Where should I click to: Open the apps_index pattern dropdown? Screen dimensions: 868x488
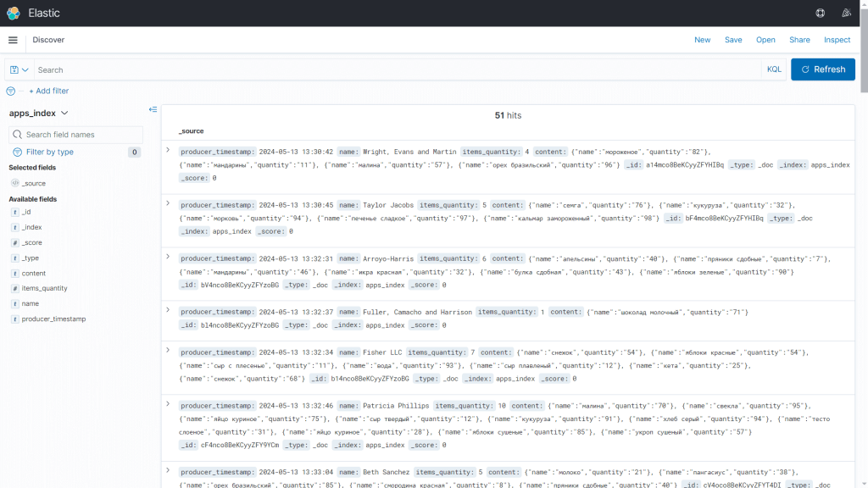point(39,113)
